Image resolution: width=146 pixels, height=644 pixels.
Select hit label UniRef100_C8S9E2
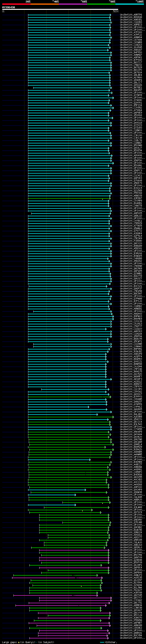[131, 628]
